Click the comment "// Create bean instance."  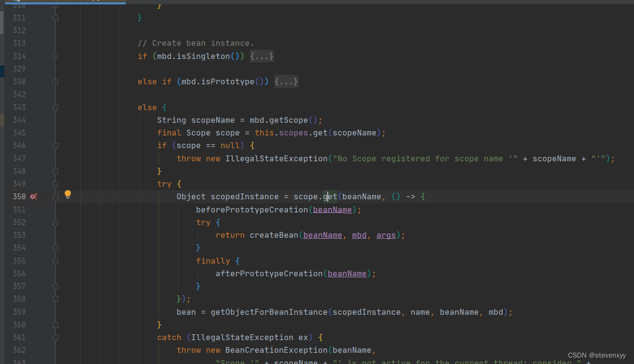196,43
